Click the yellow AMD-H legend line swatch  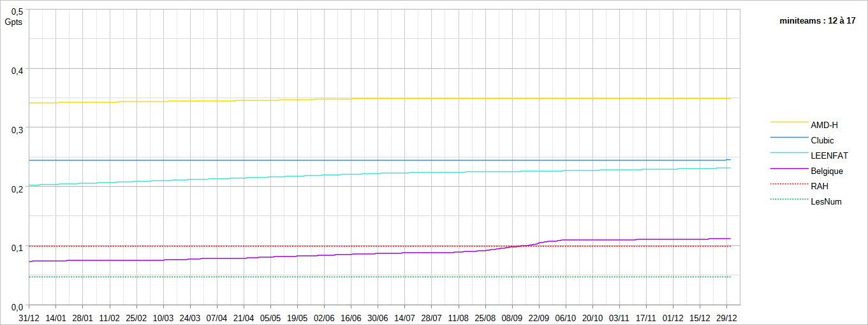(789, 122)
